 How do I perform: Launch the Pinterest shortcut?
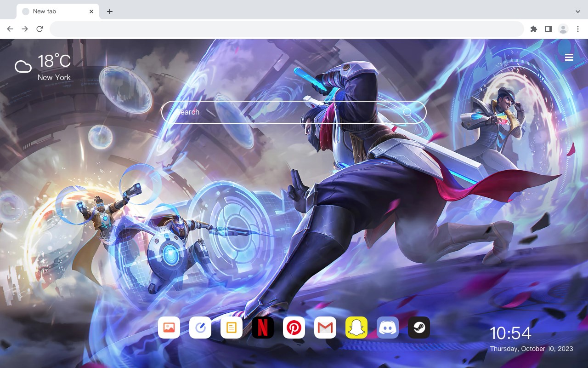point(294,328)
